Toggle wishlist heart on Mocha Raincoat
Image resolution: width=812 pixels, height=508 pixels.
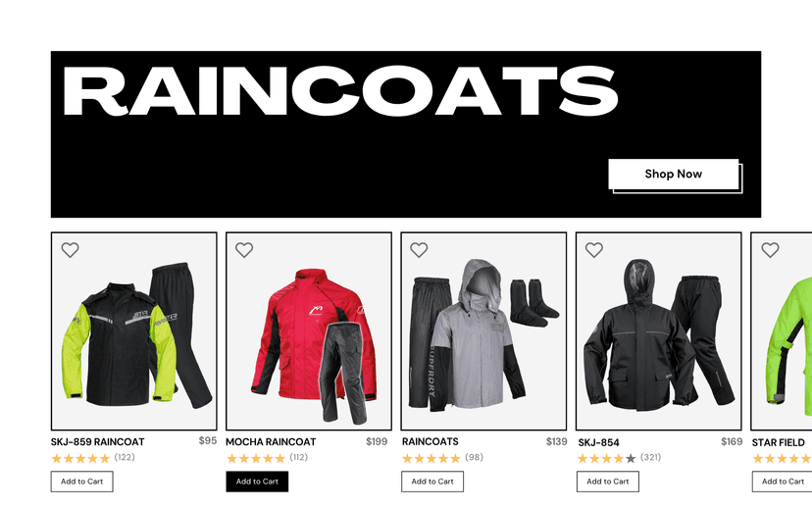[x=244, y=250]
